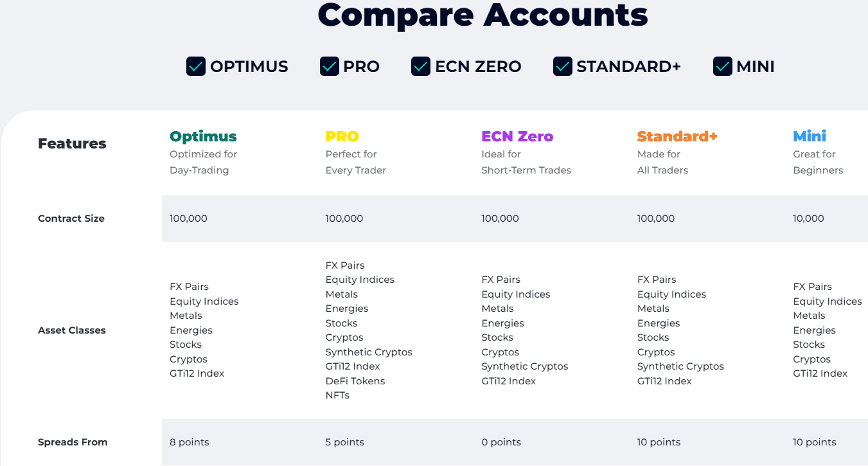Select the Contract Size row label
The height and width of the screenshot is (466, 868).
[x=71, y=219]
